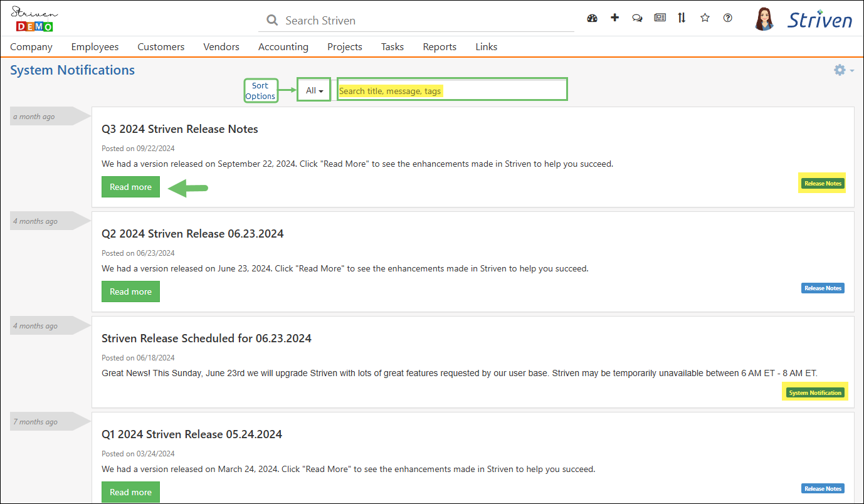Click the 'Great News!' announcement message
The image size is (864, 504).
(460, 373)
